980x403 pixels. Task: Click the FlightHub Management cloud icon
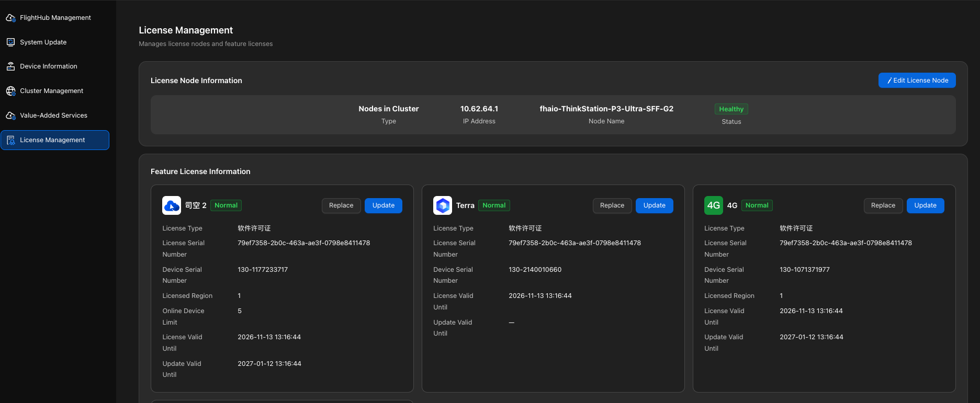coord(10,18)
